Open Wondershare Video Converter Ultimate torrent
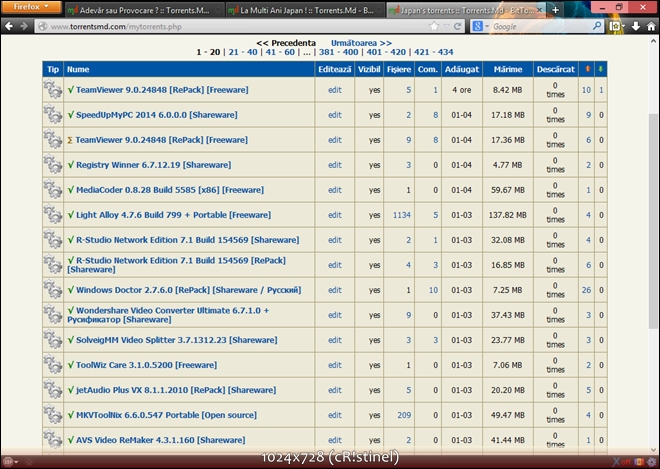 click(168, 315)
